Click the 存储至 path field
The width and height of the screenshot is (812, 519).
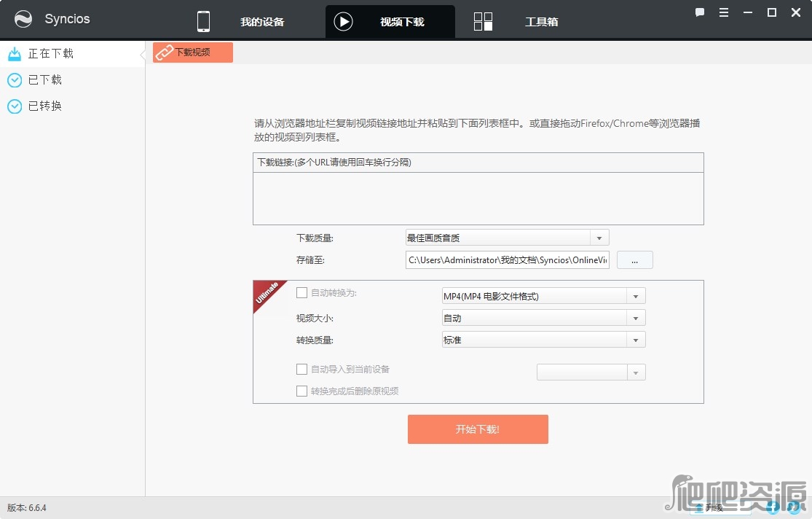click(x=507, y=260)
